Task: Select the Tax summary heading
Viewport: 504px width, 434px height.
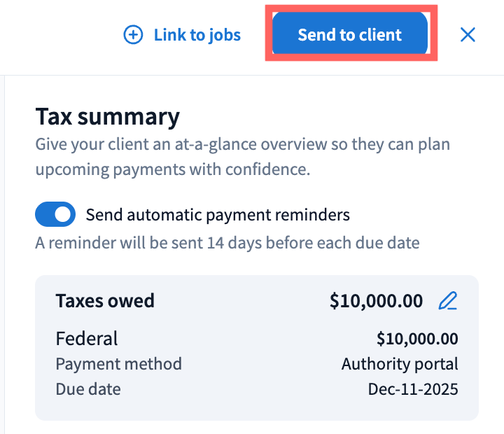Action: pyautogui.click(x=107, y=115)
